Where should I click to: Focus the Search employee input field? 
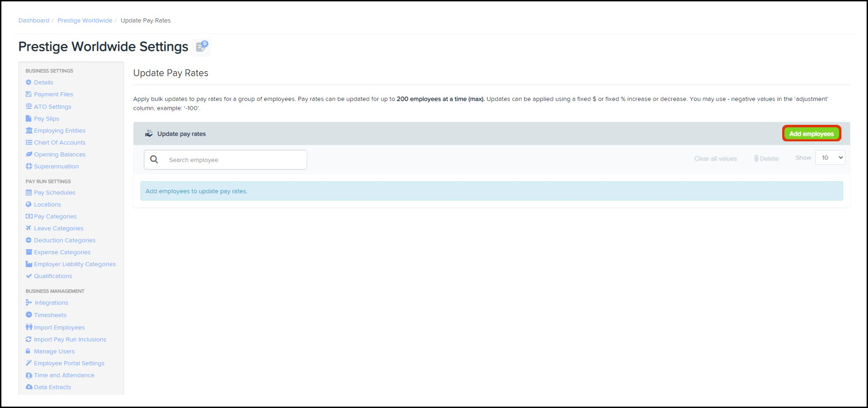coord(234,160)
